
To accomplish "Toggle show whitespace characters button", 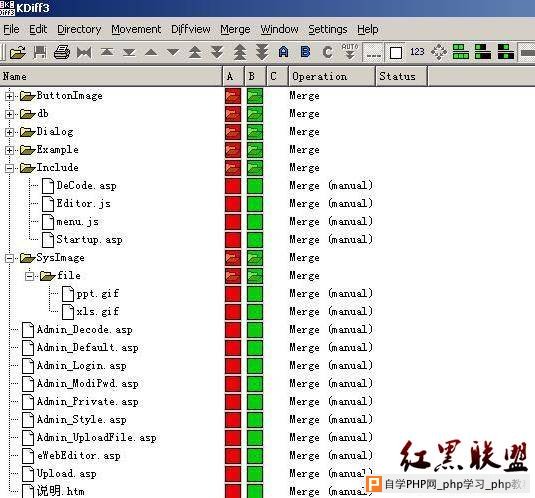I will (373, 53).
